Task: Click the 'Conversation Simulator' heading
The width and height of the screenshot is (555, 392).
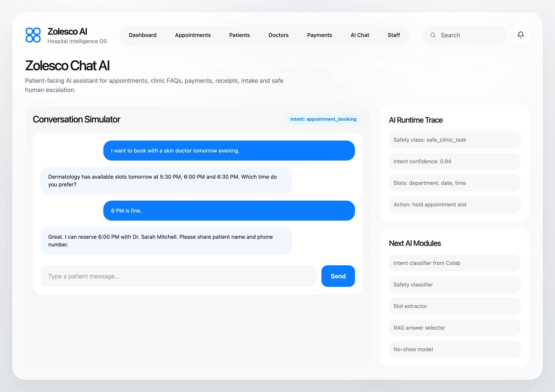Action: (x=76, y=119)
